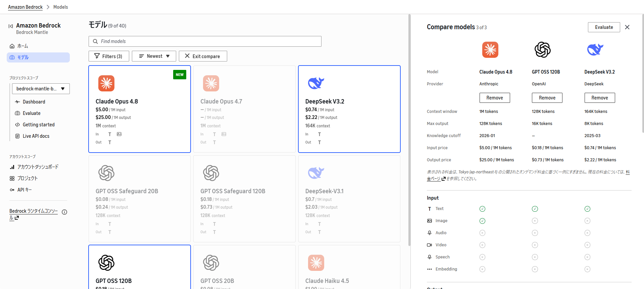Image resolution: width=644 pixels, height=289 pixels.
Task: Click the Getting started code icon
Action: [x=17, y=125]
